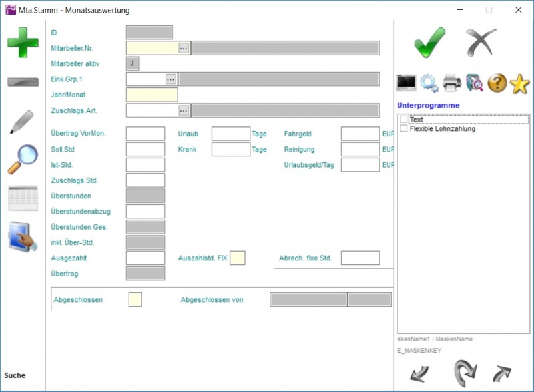Viewport: 534px width, 392px height.
Task: Open the Eink.Grp.1 lookup button
Action: click(x=170, y=79)
